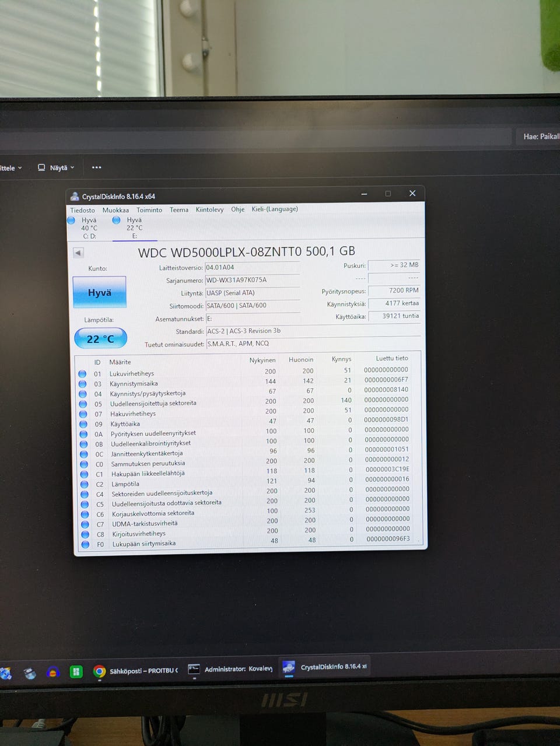Click status circle for C2 Lämpötila
The image size is (560, 746).
[x=84, y=484]
